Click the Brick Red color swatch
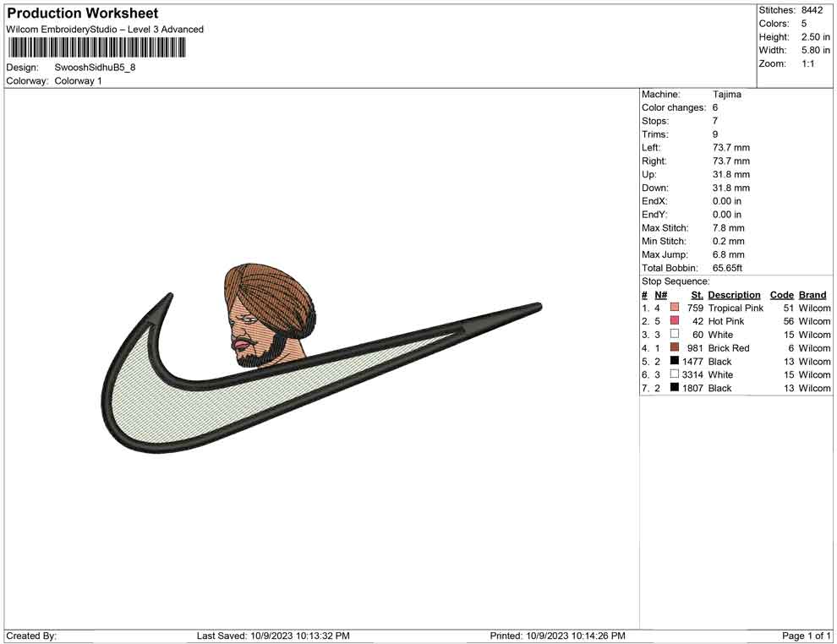The height and width of the screenshot is (644, 837). (x=675, y=347)
